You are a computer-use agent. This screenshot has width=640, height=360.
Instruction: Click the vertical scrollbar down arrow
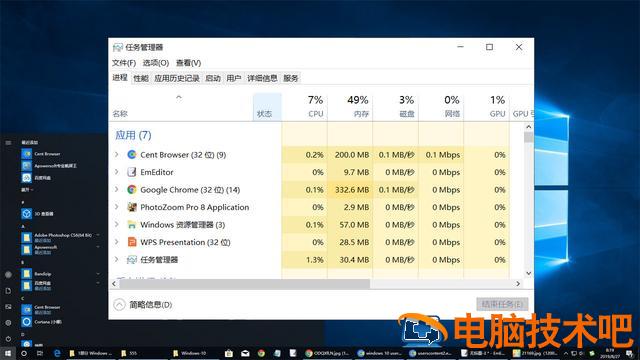[x=529, y=273]
